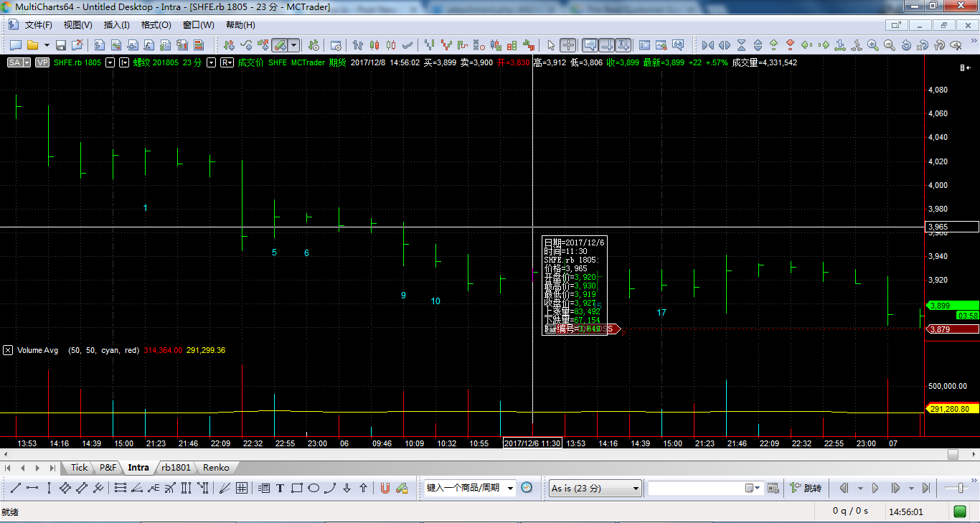Select the vertical line drawing tool
This screenshot has height=523, width=980.
49,489
